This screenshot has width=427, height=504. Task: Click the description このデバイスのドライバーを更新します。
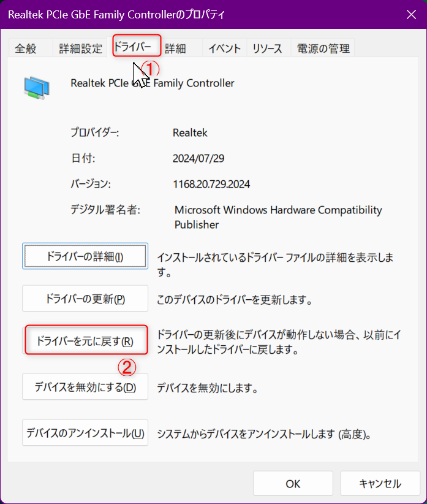[x=235, y=300]
